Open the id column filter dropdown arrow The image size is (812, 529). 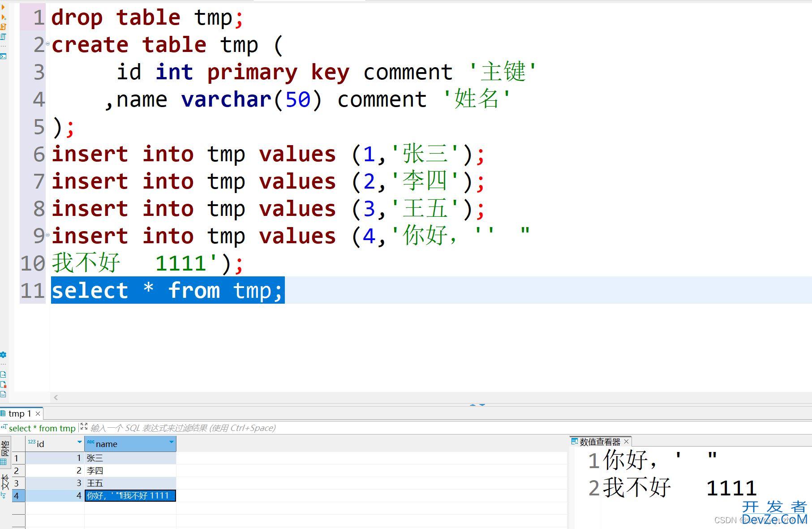point(80,442)
